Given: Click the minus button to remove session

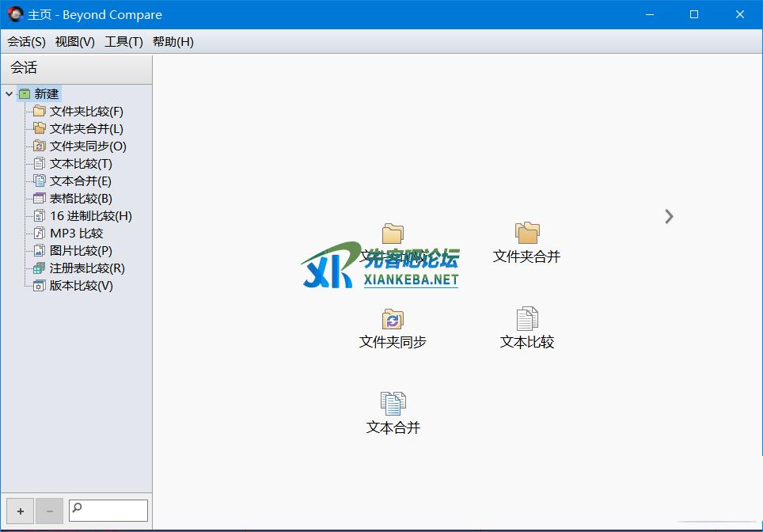Looking at the screenshot, I should pos(49,511).
